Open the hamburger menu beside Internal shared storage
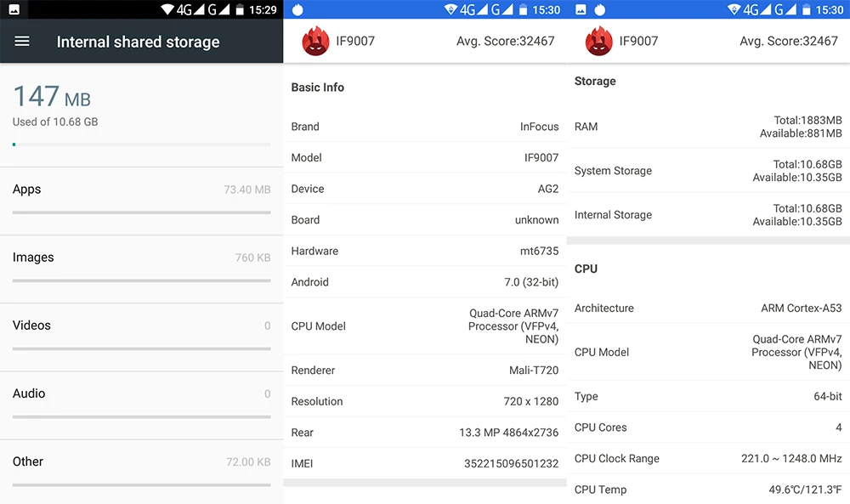The image size is (850, 504). tap(22, 41)
